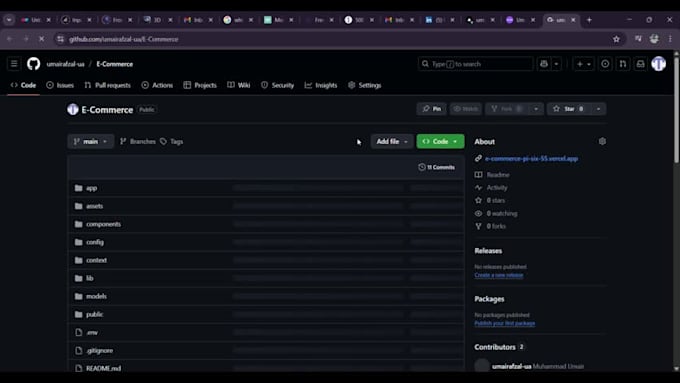Open the create-new plus menu
The image size is (680, 383).
(583, 64)
